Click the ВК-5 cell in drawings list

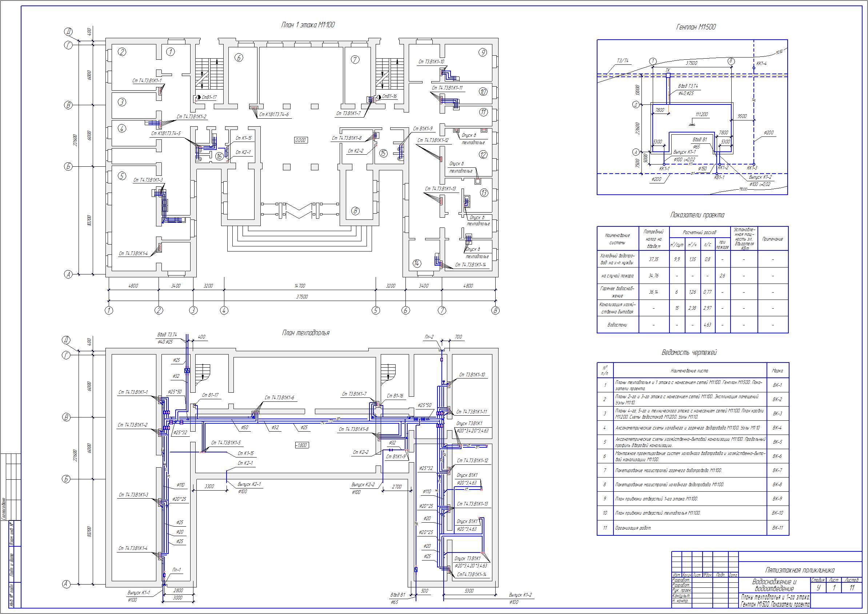point(778,442)
